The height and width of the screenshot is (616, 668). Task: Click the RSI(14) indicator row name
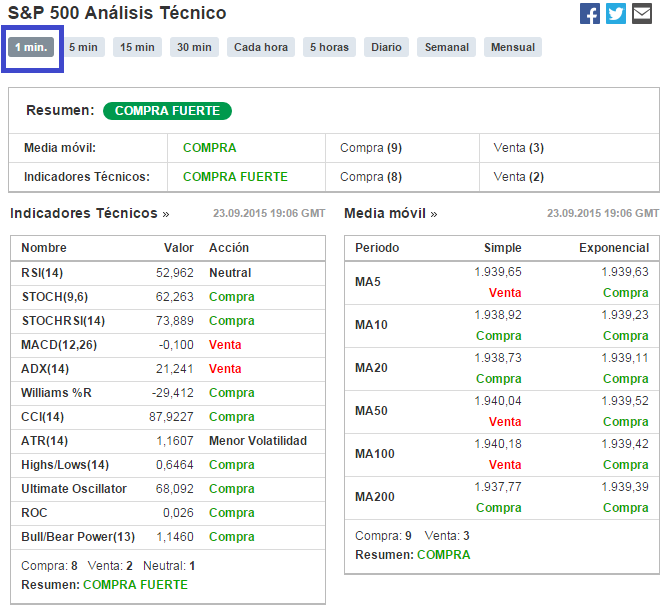[x=42, y=273]
